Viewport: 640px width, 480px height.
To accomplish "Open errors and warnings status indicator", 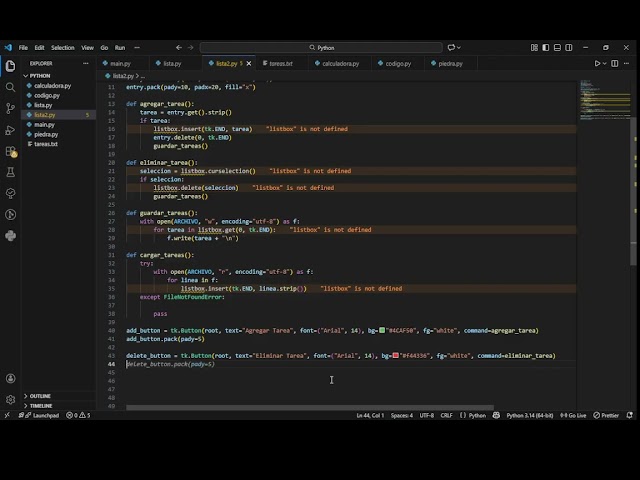I will click(x=78, y=415).
